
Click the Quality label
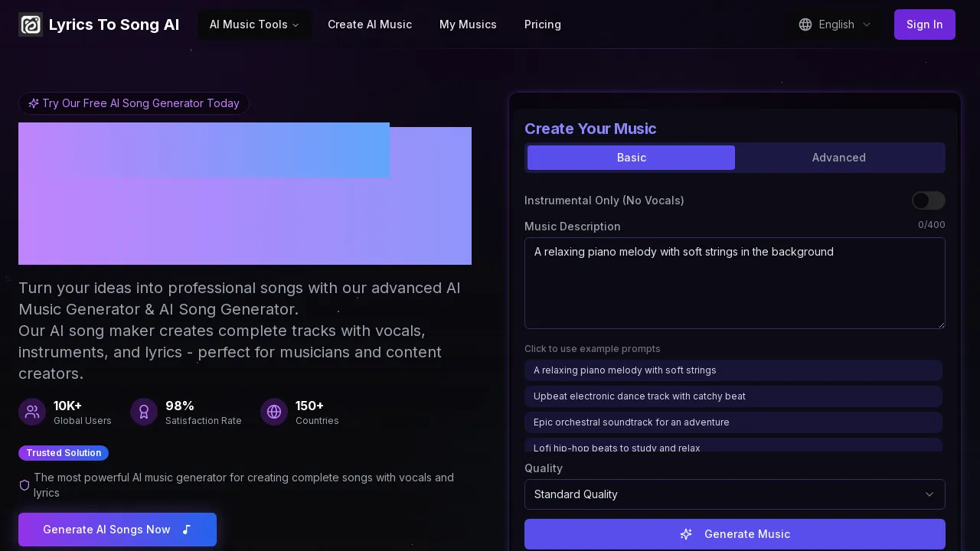pos(544,468)
